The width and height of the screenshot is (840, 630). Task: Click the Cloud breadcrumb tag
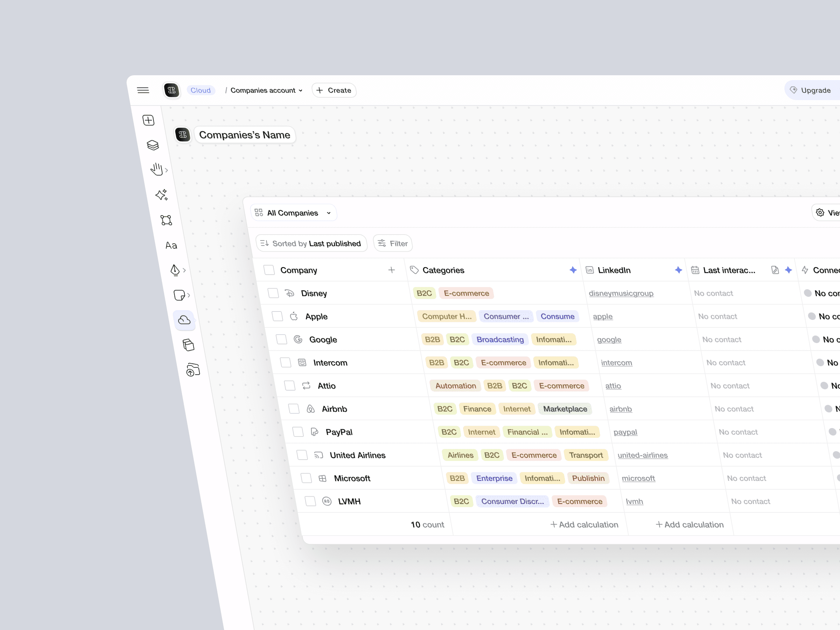coord(201,90)
